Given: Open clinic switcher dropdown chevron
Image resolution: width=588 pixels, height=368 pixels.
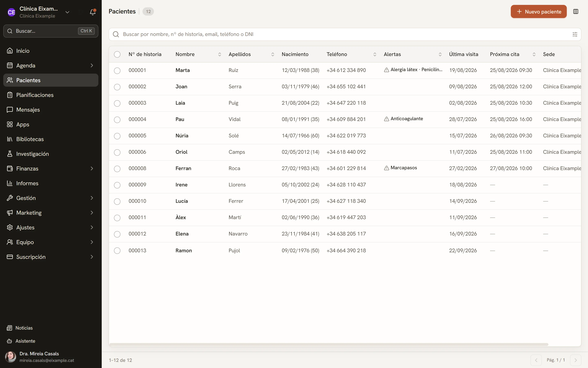Looking at the screenshot, I should [67, 12].
